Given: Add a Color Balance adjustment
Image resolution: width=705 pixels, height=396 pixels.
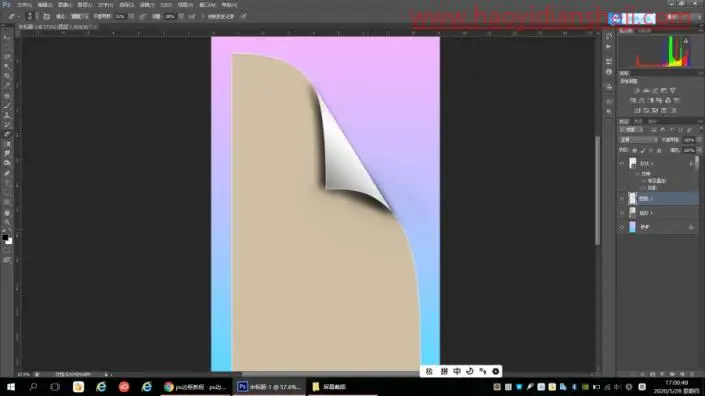Looking at the screenshot, I should click(x=642, y=100).
